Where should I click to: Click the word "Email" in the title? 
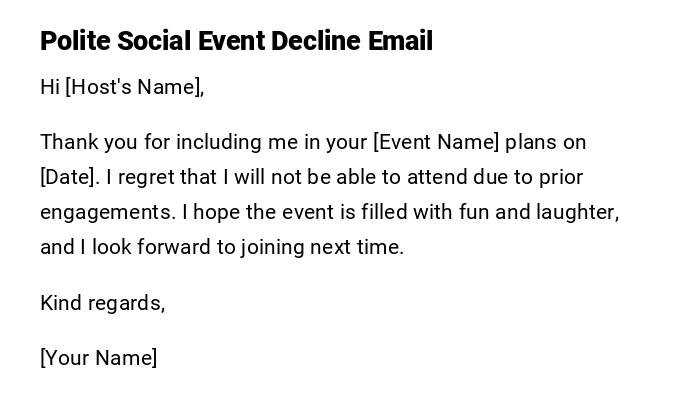[x=401, y=41]
